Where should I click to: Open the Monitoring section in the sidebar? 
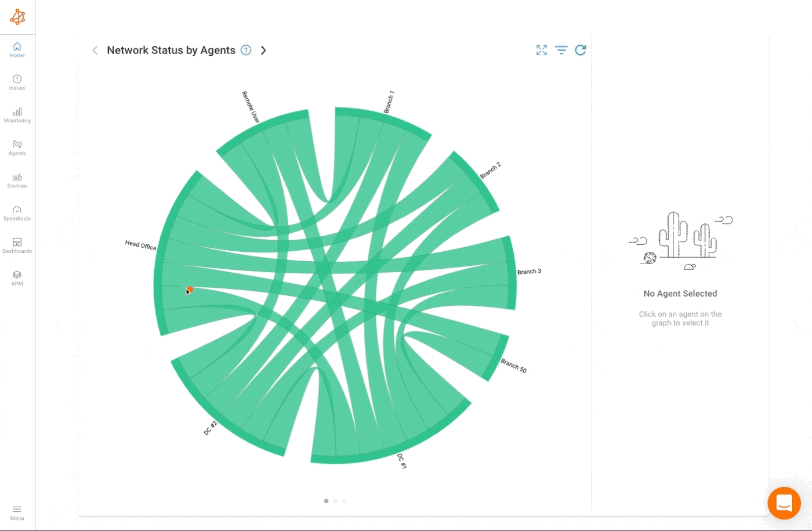pyautogui.click(x=17, y=114)
